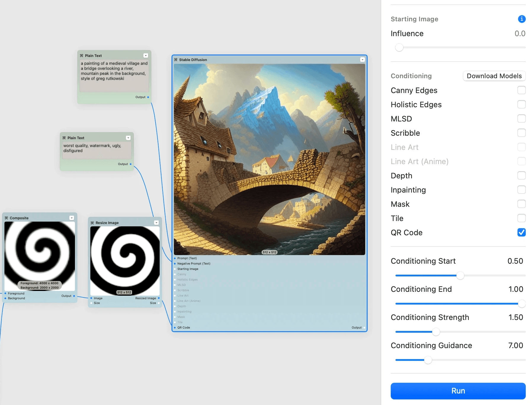The image size is (532, 405).
Task: Check the Mask conditioning box
Action: coord(522,204)
